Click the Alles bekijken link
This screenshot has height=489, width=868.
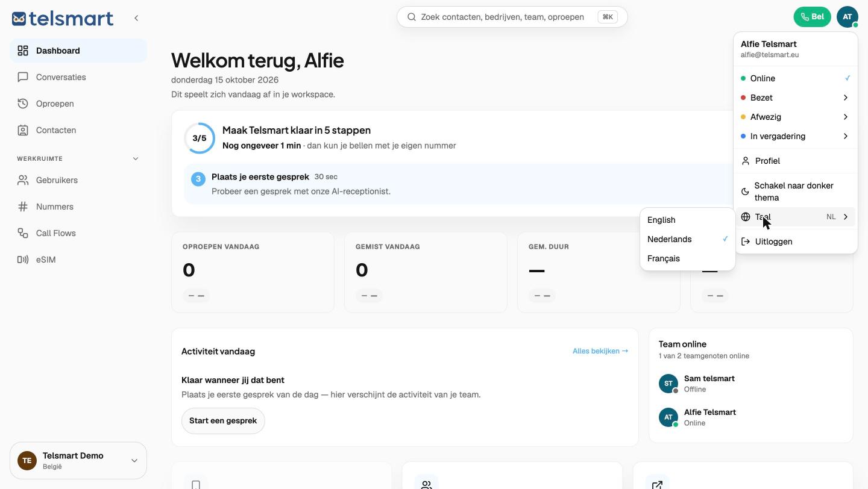600,351
